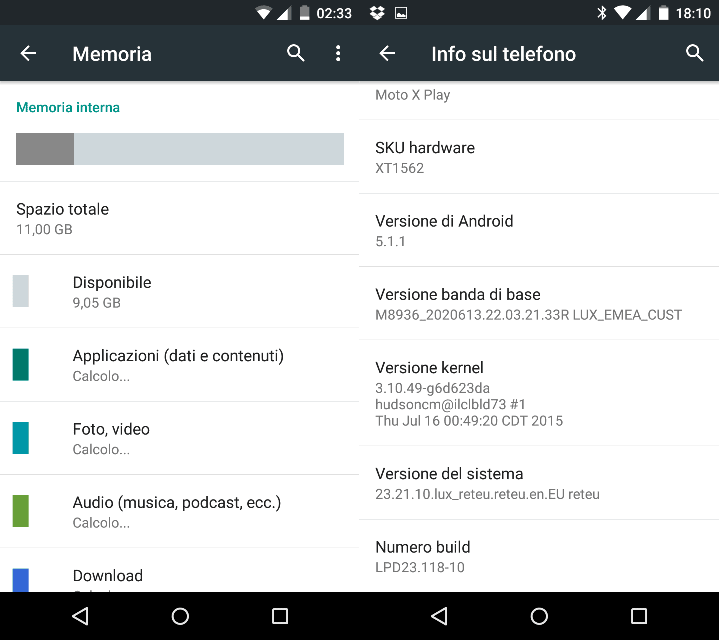Open the three-dot overflow menu
719x640 pixels.
click(x=338, y=53)
